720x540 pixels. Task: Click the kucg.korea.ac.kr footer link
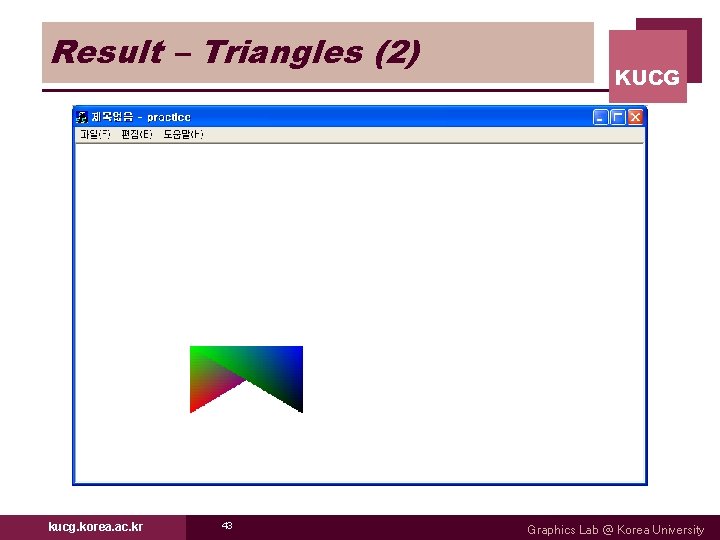coord(96,526)
